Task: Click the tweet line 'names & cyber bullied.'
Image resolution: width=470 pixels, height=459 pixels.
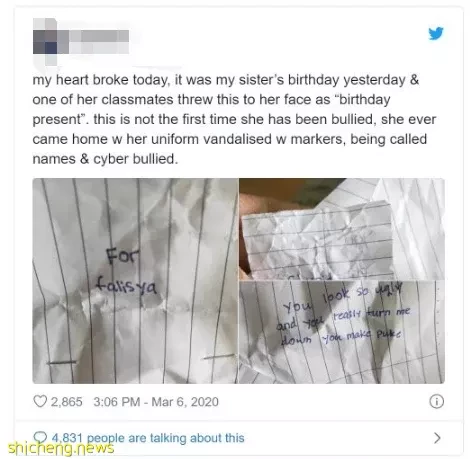Action: click(x=105, y=159)
